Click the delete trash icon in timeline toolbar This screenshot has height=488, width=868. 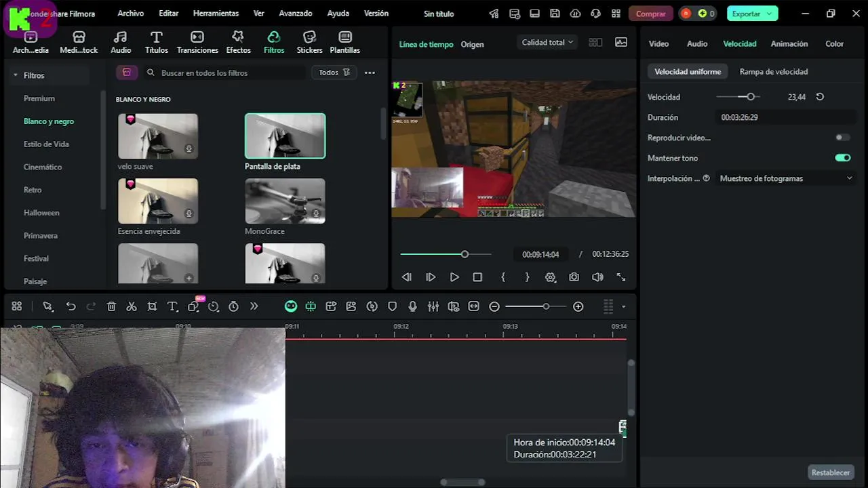[111, 306]
